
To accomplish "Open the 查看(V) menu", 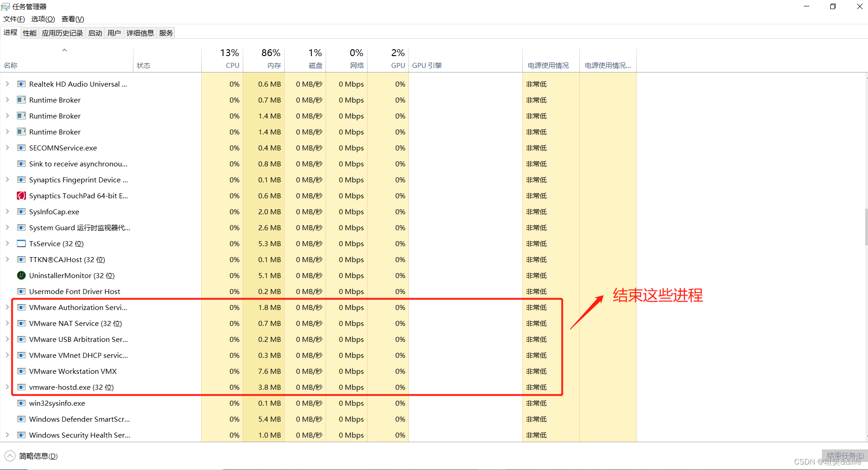I will coord(73,19).
